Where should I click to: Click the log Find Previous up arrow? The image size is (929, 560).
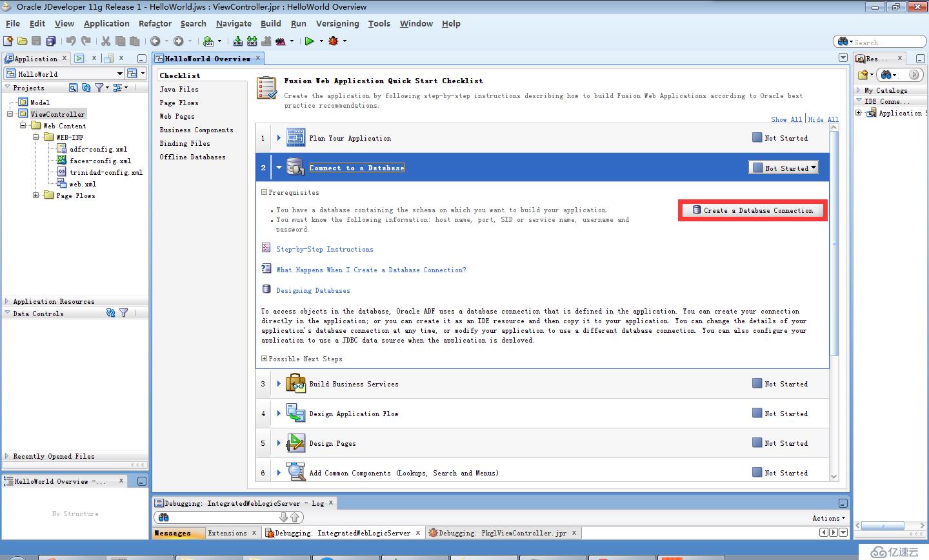coord(295,517)
